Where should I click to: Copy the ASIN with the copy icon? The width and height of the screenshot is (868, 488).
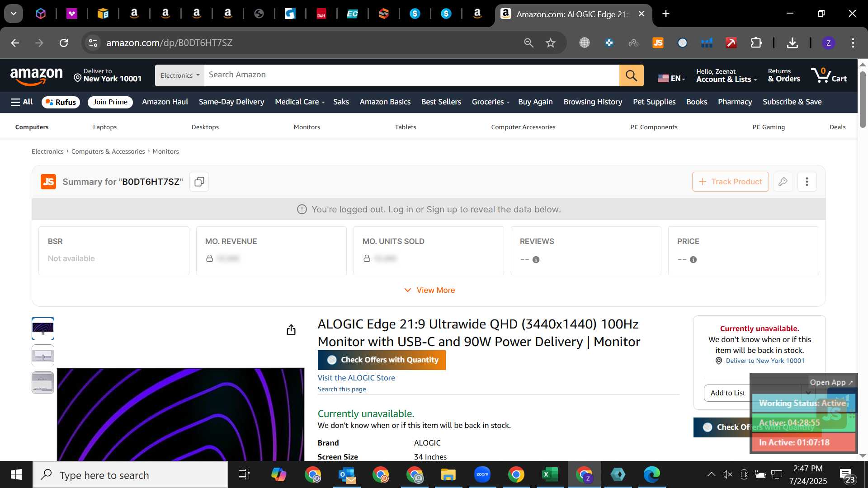pyautogui.click(x=199, y=182)
